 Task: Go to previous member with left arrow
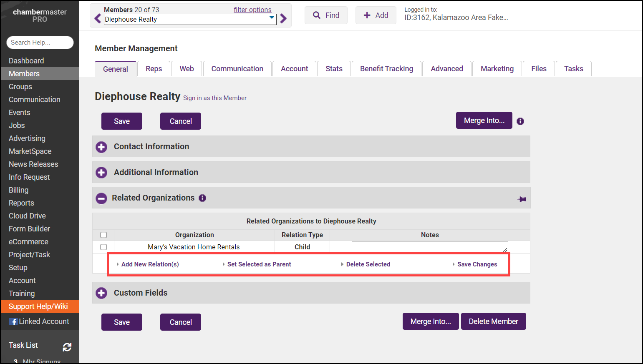pos(98,19)
